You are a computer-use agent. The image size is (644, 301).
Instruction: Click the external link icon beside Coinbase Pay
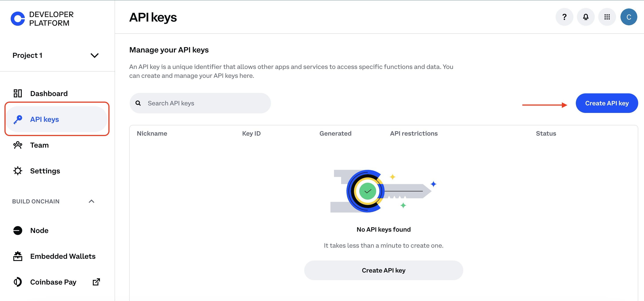[x=96, y=282]
